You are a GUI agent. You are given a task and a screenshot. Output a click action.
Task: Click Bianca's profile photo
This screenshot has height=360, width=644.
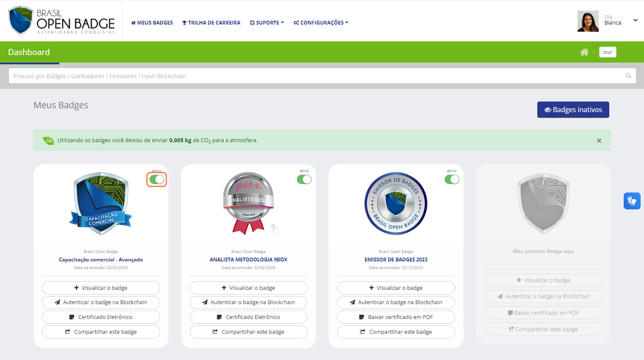click(588, 21)
